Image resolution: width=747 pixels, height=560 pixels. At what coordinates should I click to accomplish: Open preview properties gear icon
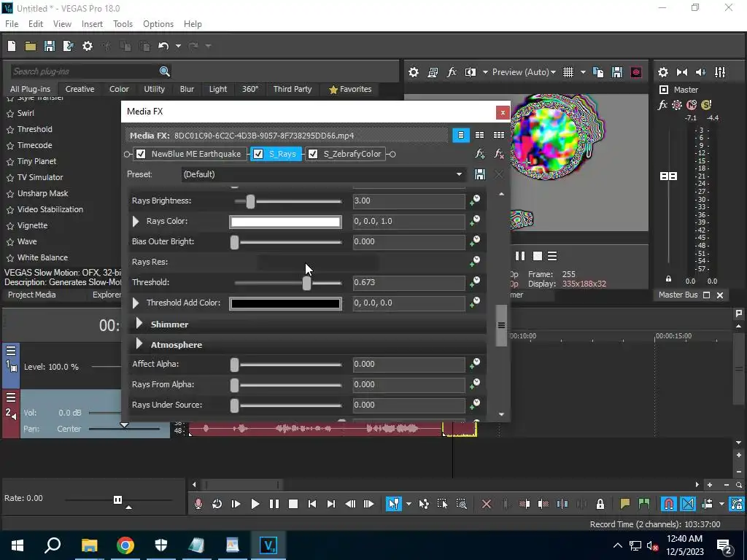pos(414,72)
